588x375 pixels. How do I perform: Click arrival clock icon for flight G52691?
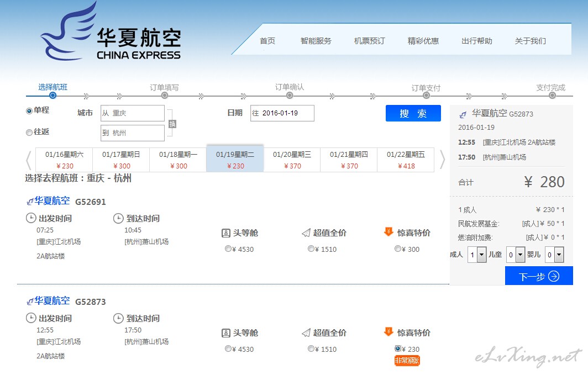118,218
